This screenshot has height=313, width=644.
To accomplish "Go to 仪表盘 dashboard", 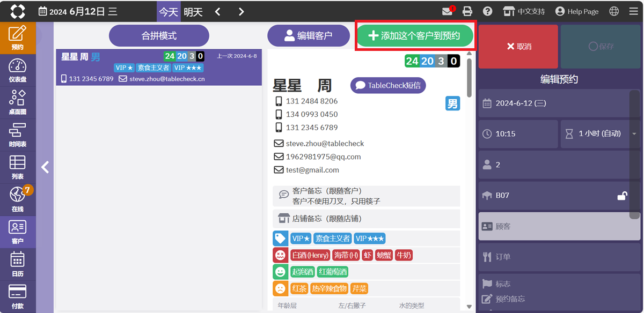I will pos(18,70).
